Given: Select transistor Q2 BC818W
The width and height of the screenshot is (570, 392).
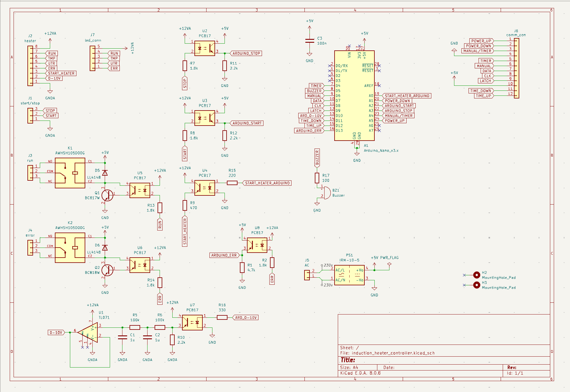Looking at the screenshot, I should pyautogui.click(x=107, y=270).
